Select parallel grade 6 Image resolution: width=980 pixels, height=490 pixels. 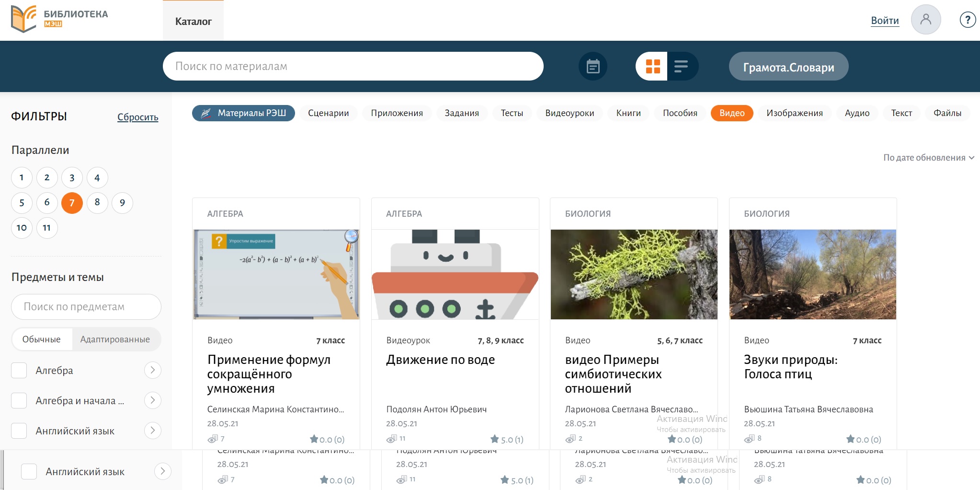pos(47,203)
